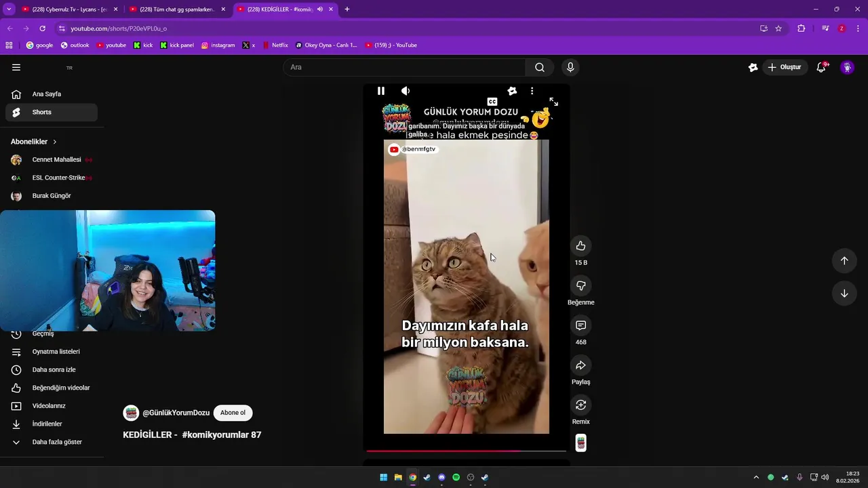
Task: Reload the page
Action: pyautogui.click(x=42, y=28)
